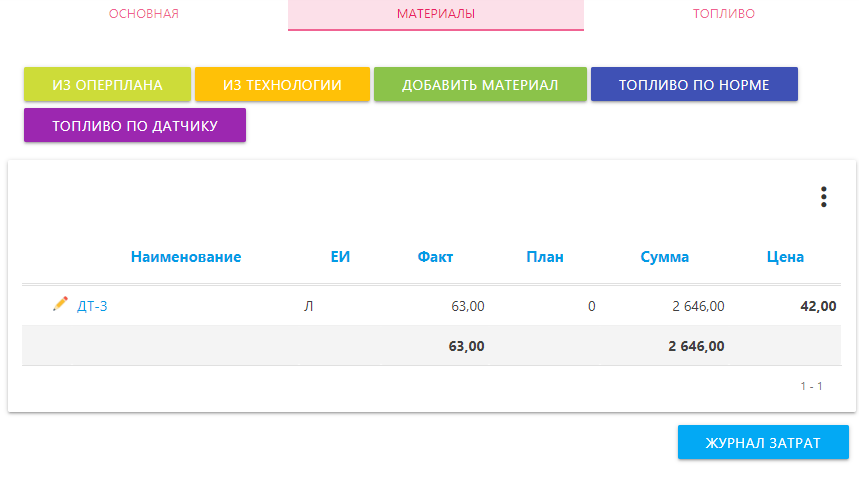The height and width of the screenshot is (479, 859).
Task: Select the 42,00 price cell
Action: point(818,306)
